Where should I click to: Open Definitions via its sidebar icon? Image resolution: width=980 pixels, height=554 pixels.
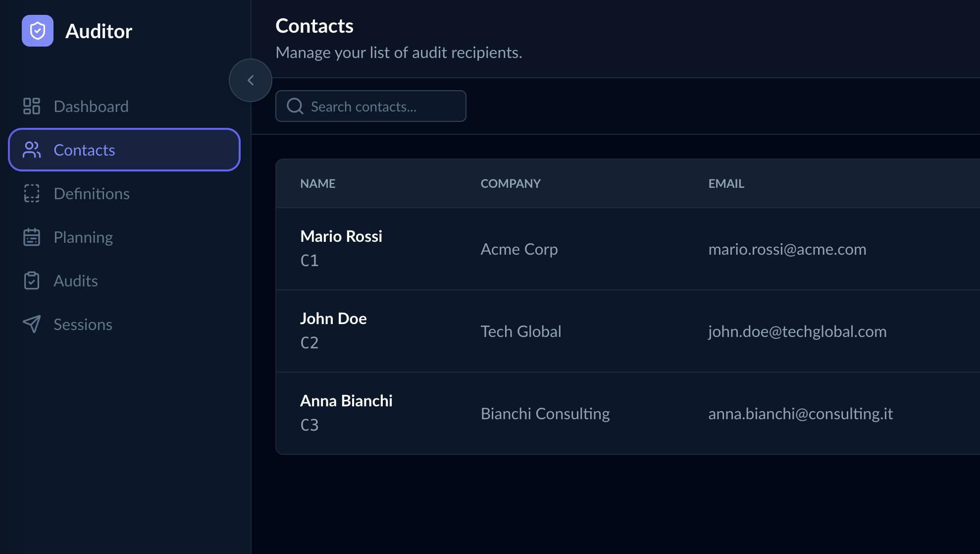32,194
